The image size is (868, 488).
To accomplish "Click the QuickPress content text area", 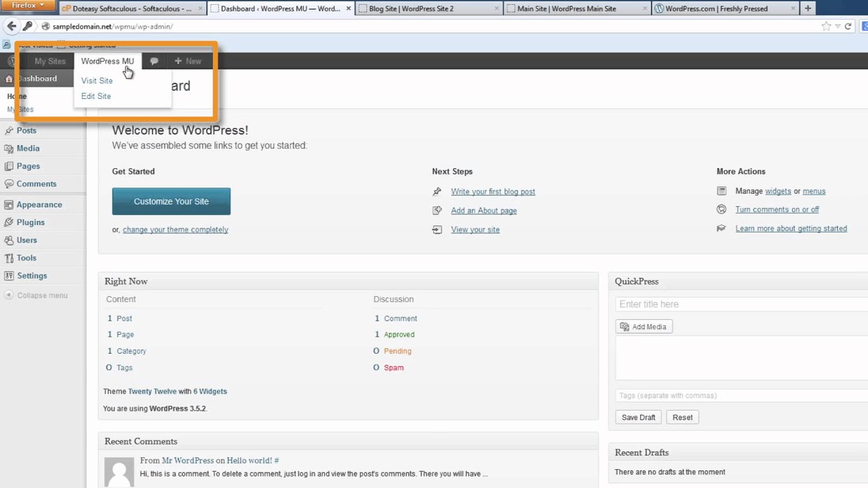I will (741, 359).
